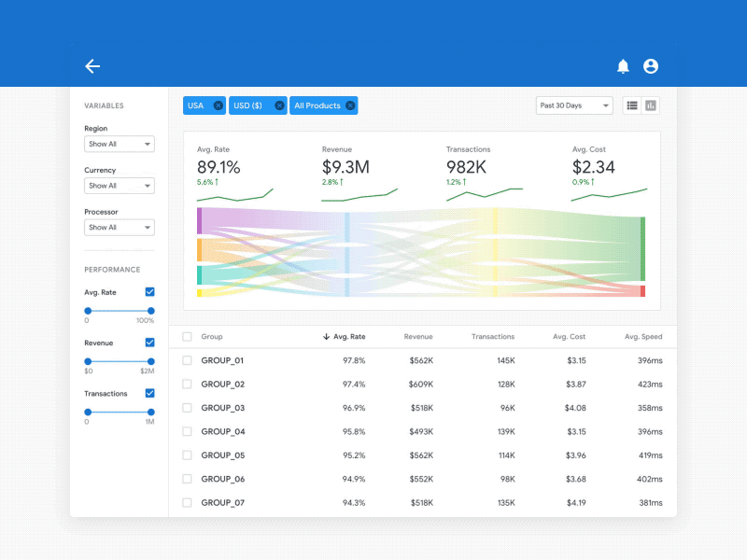
Task: Switch to chart view using the bar chart icon
Action: click(653, 105)
